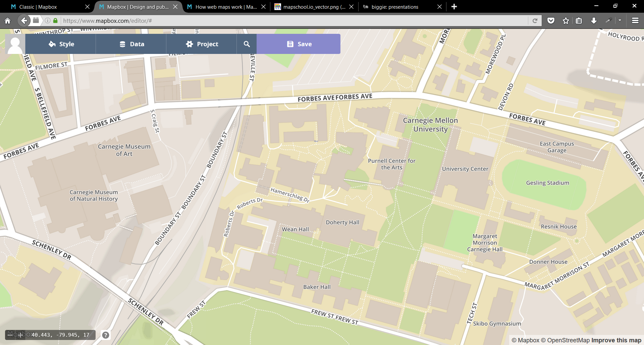Click the Gesling Stadium map label
Image resolution: width=644 pixels, height=345 pixels.
[x=547, y=183]
